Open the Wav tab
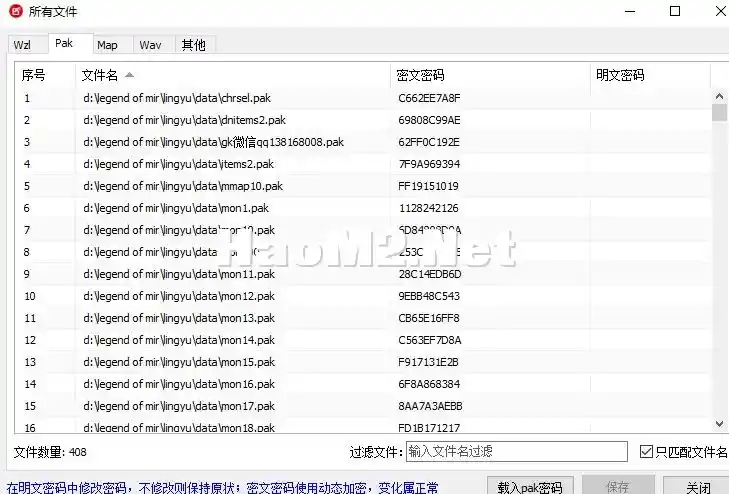 [154, 45]
